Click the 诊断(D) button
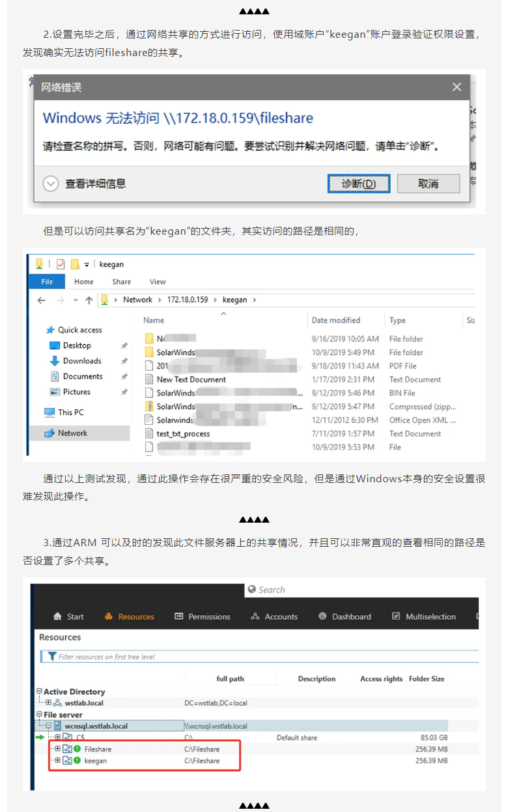The image size is (506, 812). [x=358, y=184]
